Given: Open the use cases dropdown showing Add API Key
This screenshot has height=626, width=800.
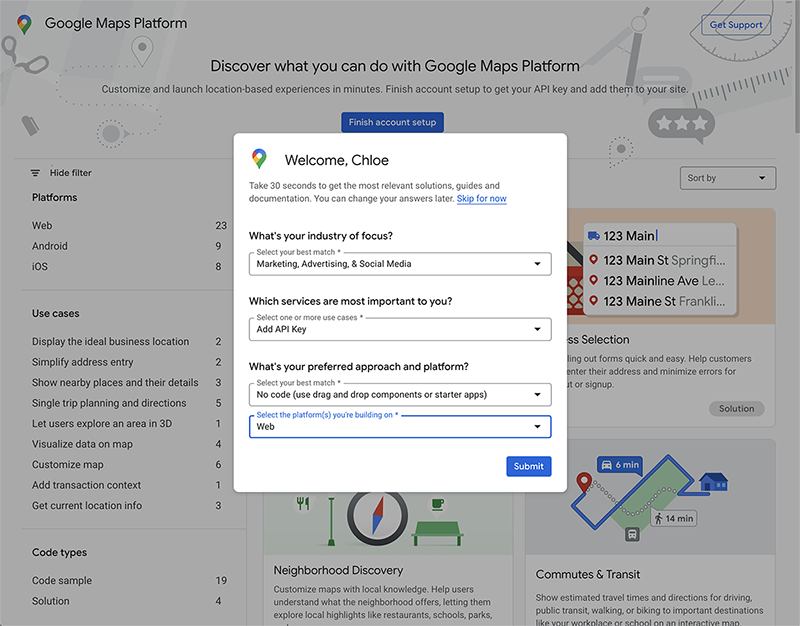Looking at the screenshot, I should 400,329.
